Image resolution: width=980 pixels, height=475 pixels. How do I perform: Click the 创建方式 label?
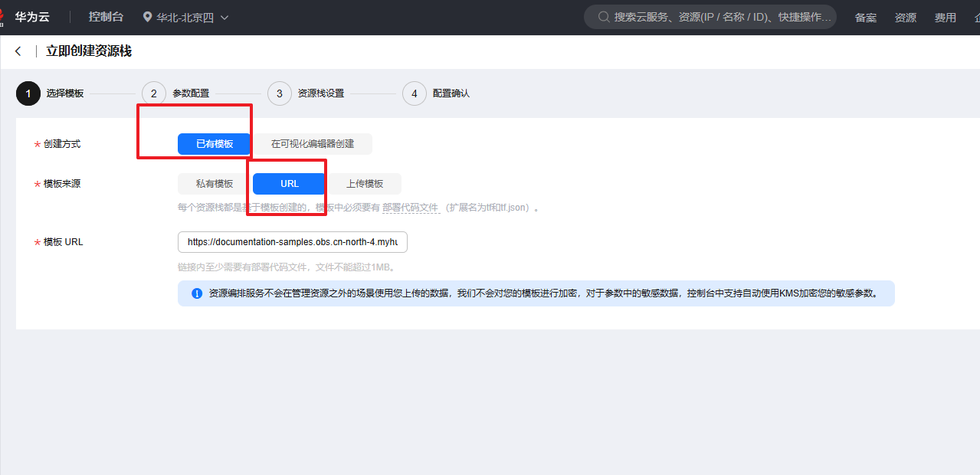click(62, 144)
